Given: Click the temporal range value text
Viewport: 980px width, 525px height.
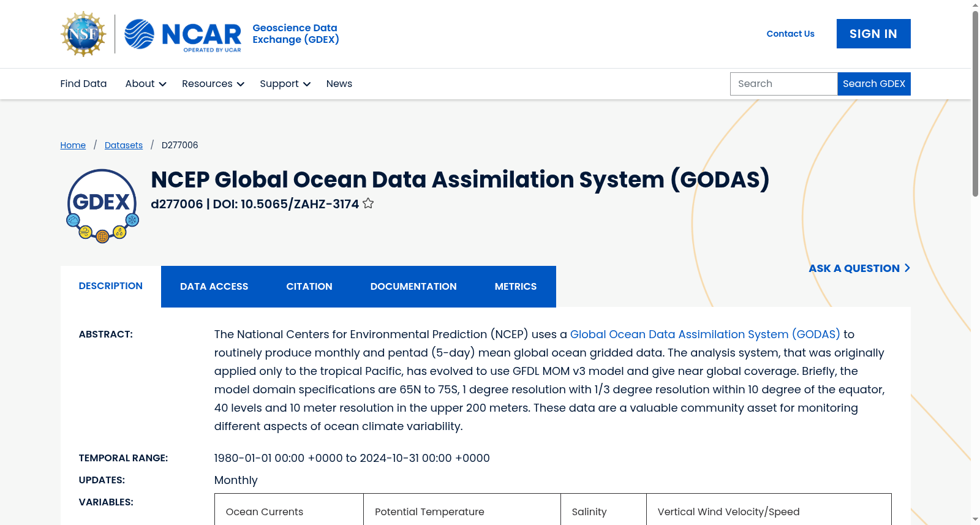Looking at the screenshot, I should [x=352, y=458].
